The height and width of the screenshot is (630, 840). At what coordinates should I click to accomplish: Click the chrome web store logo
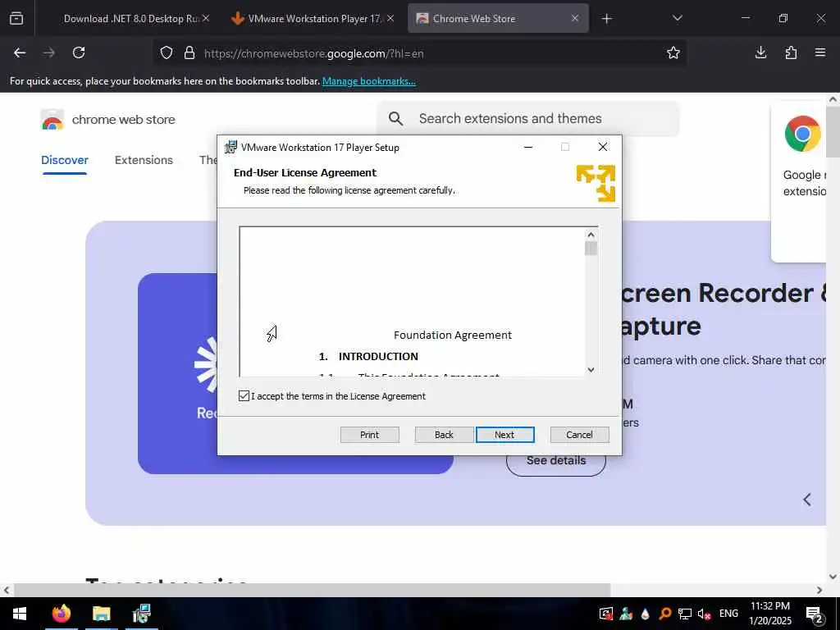coord(107,120)
